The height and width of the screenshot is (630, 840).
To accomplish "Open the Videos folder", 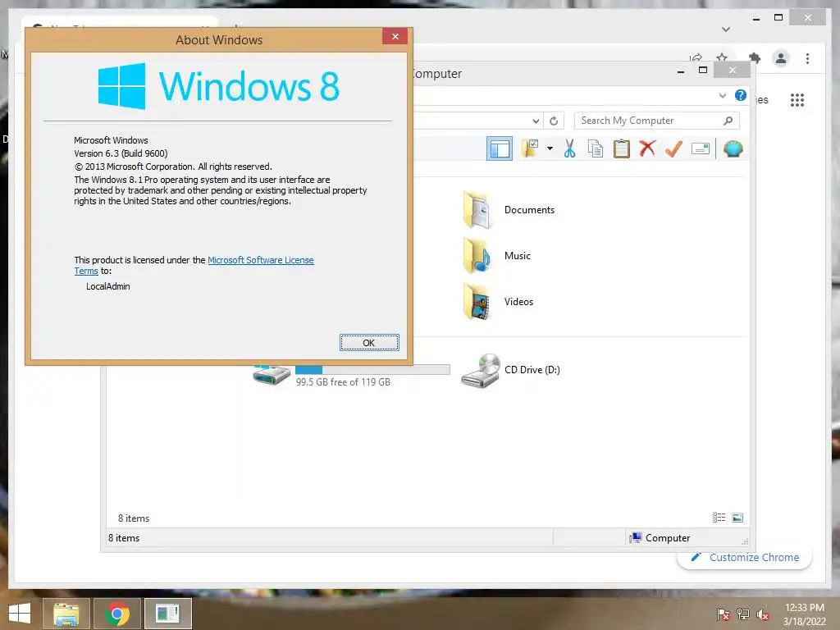I will (498, 302).
